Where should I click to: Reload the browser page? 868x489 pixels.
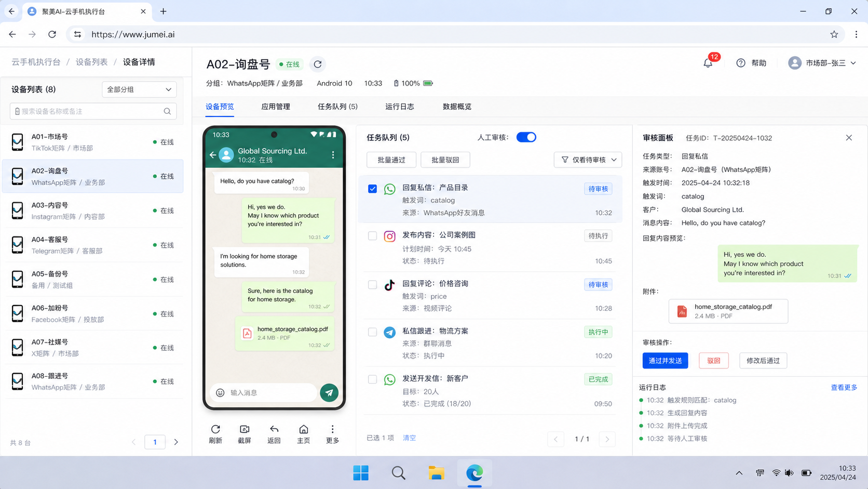click(52, 34)
